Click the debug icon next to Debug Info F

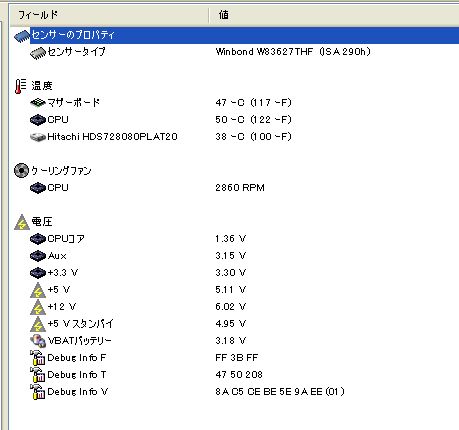[37, 358]
